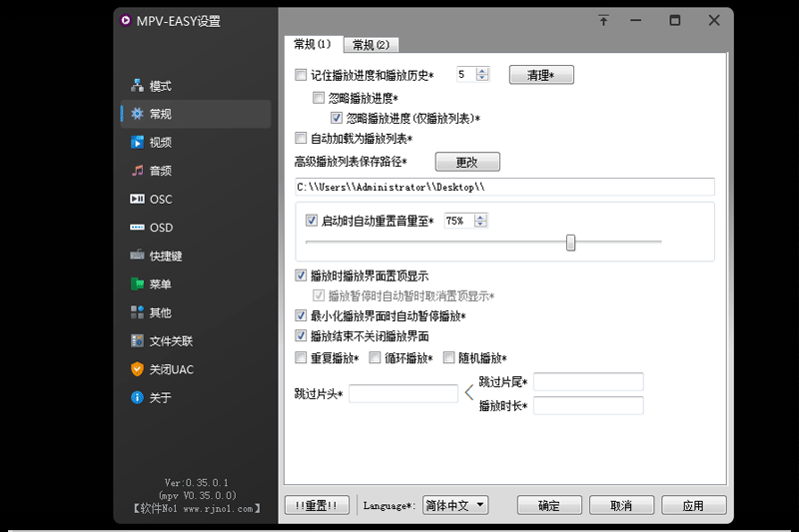Screen dimensions: 799x532
Task: Open the OSC settings icon
Action: [137, 199]
